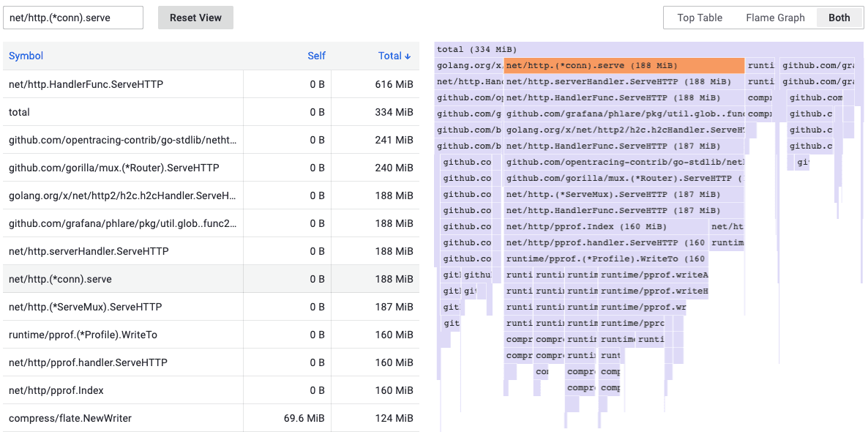Sort the table by the Symbol column

tap(26, 56)
